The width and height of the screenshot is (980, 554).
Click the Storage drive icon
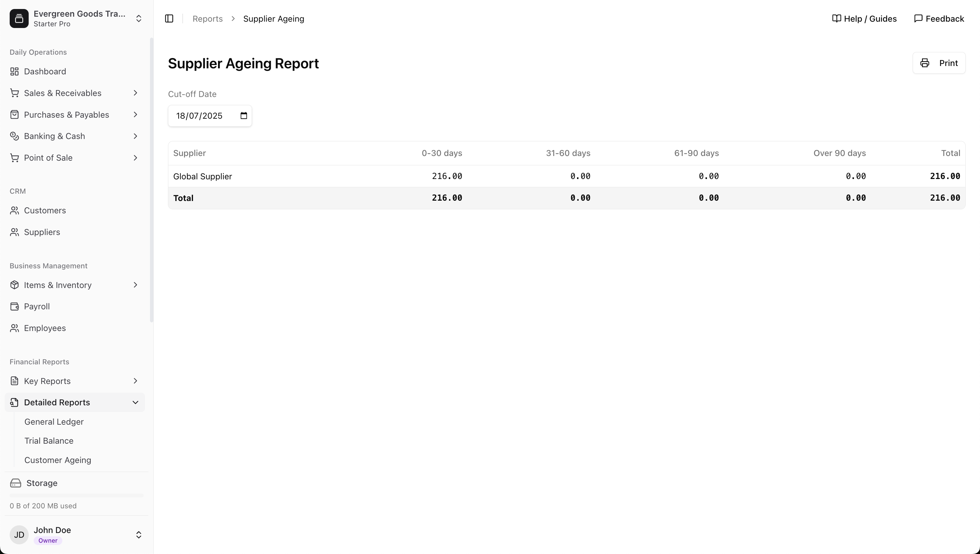(x=16, y=483)
